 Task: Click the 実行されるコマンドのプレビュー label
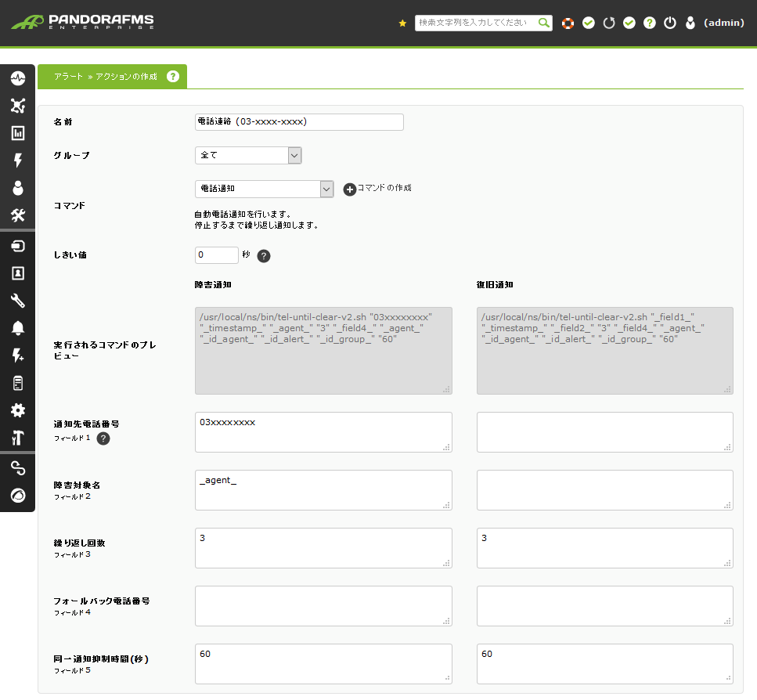coord(105,351)
